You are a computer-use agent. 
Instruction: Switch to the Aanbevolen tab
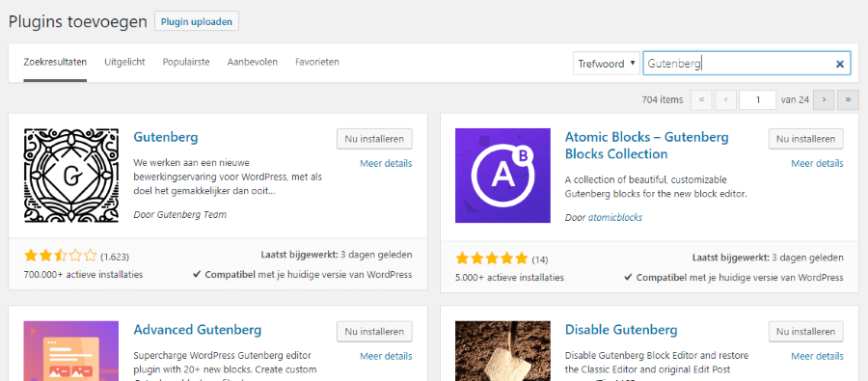pyautogui.click(x=253, y=62)
